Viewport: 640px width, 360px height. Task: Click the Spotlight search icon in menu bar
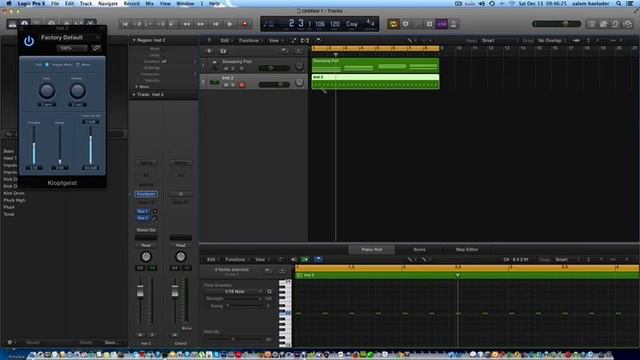pyautogui.click(x=619, y=3)
